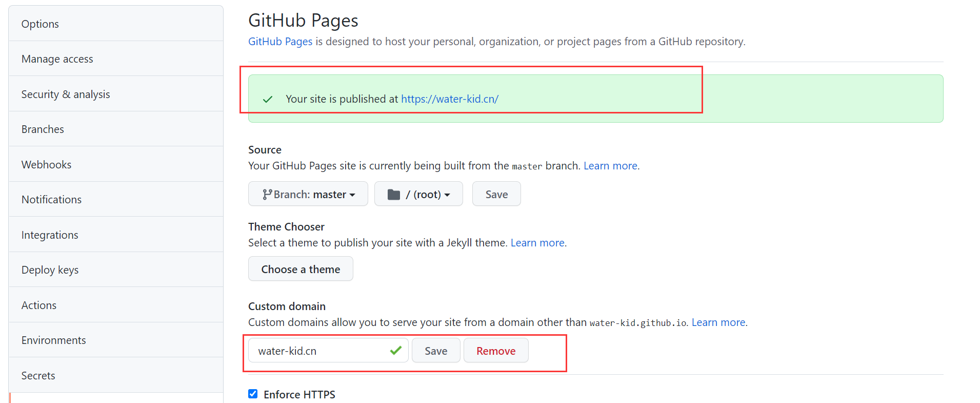Viewport: 980px width, 403px height.
Task: Open Security & analysis section
Action: 116,94
